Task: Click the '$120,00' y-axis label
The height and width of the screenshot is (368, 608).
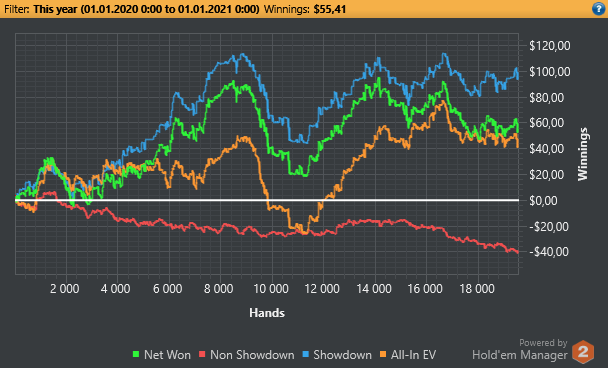Action: pos(549,46)
